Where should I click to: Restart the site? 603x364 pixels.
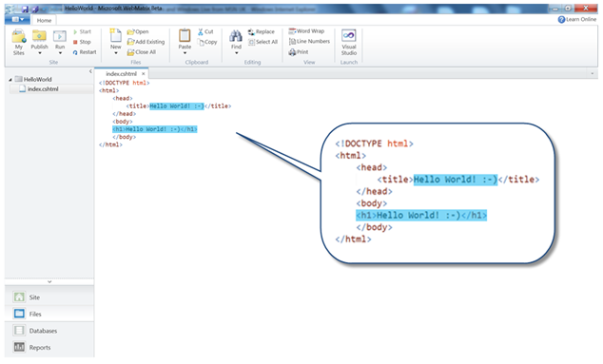(x=85, y=52)
